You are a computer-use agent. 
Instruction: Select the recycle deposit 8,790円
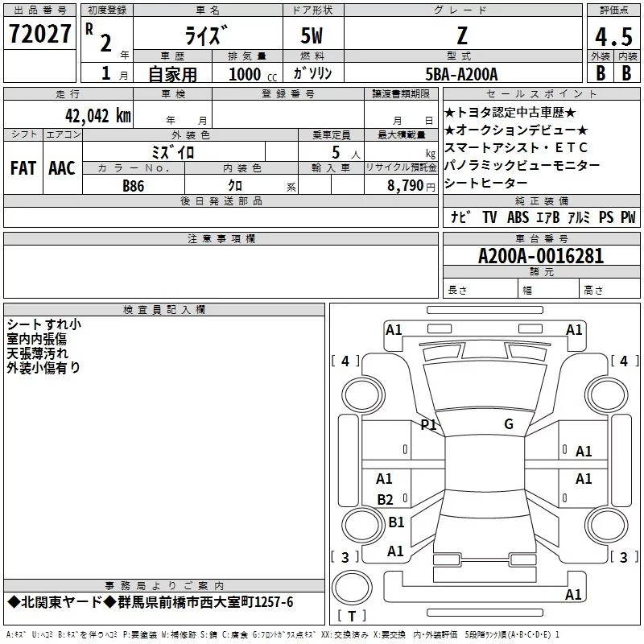[411, 186]
